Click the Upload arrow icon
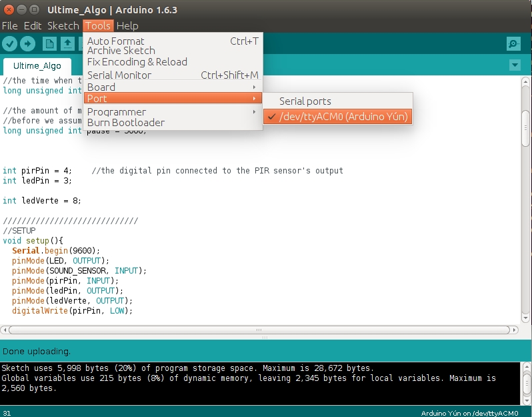The width and height of the screenshot is (532, 417). [x=27, y=44]
